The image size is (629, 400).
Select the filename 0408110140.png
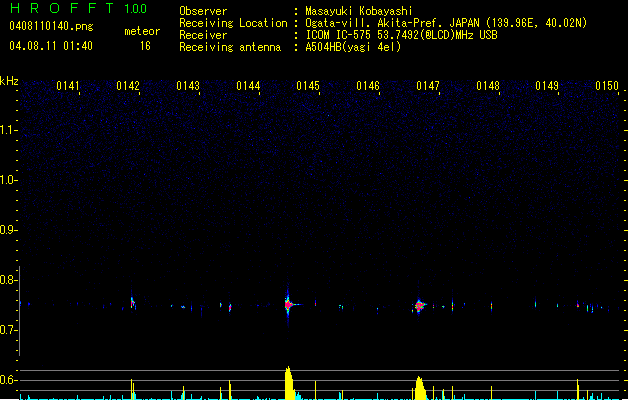click(51, 27)
